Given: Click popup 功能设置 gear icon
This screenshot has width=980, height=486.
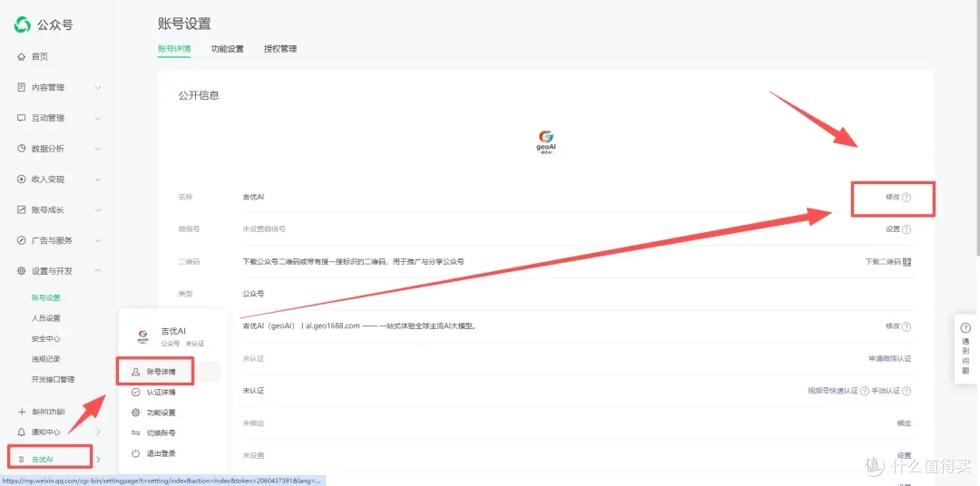Looking at the screenshot, I should [x=135, y=413].
